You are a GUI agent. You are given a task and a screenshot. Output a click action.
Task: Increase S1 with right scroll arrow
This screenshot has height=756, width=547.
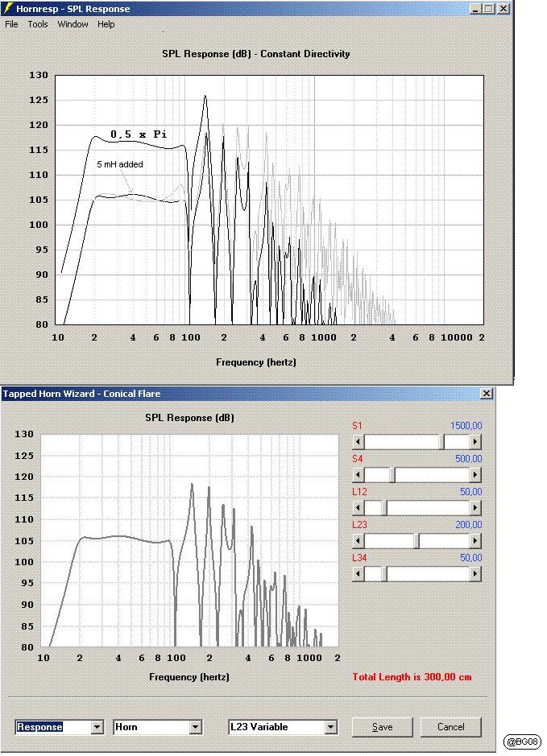tap(475, 442)
